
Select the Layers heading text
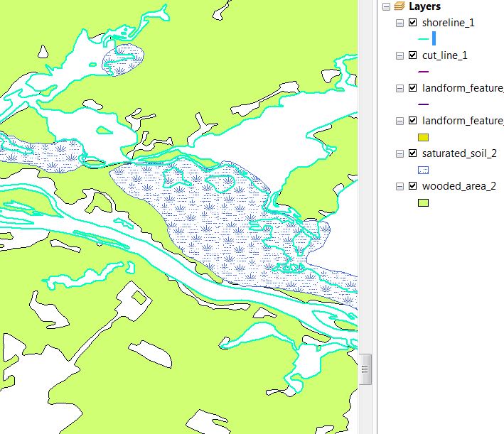(x=424, y=6)
